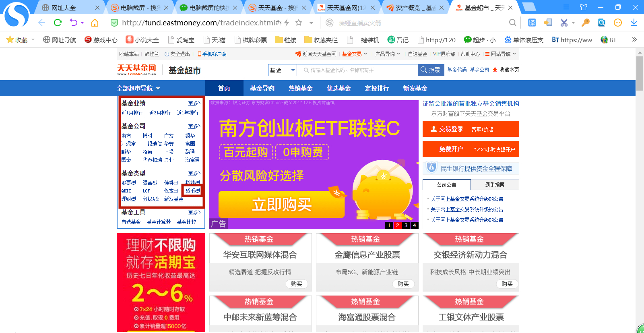Expand the 收藏 favorites dropdown arrow

click(33, 39)
